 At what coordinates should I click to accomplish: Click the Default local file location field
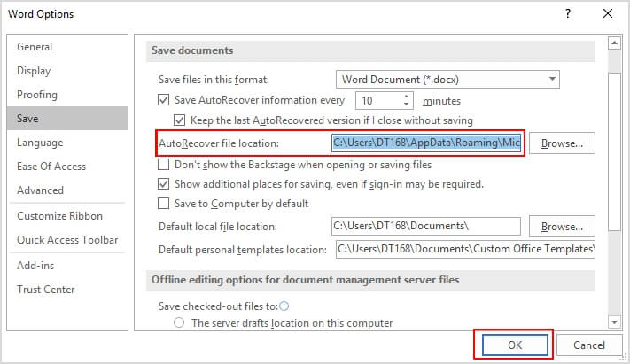pos(426,226)
